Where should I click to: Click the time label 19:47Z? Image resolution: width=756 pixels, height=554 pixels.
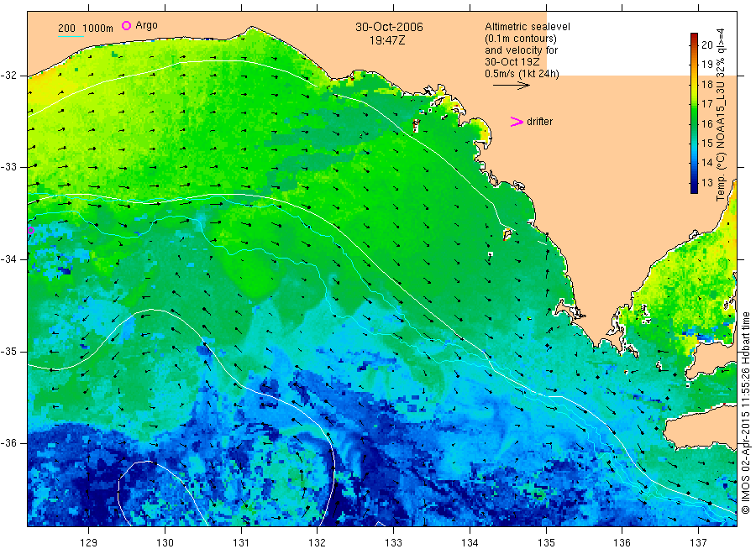click(387, 40)
